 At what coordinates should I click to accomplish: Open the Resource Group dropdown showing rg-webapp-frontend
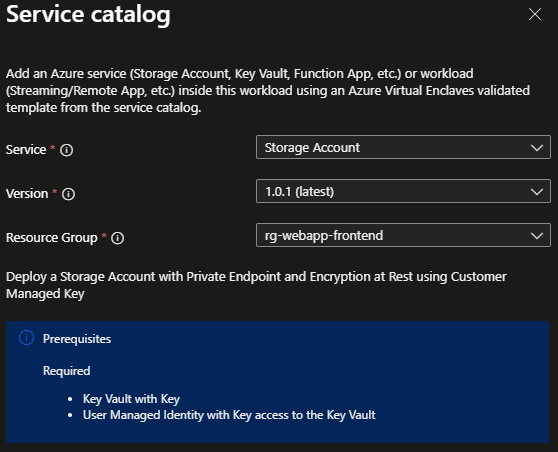pos(403,235)
